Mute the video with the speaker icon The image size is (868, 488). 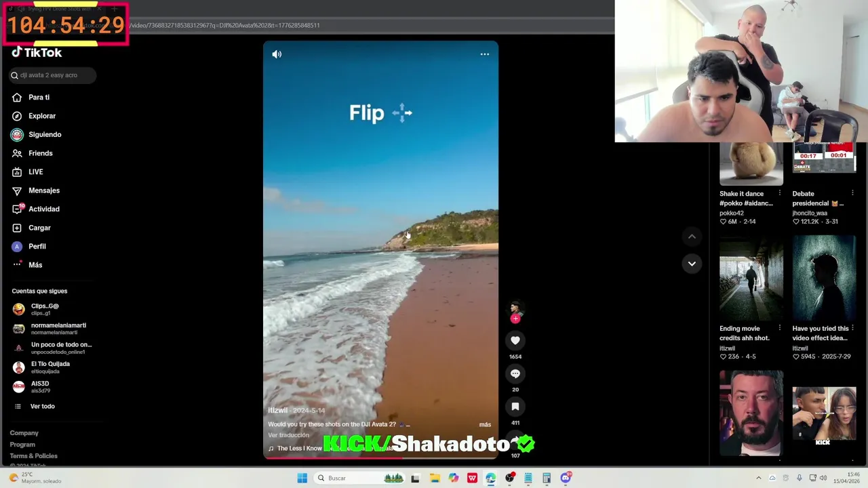click(277, 54)
